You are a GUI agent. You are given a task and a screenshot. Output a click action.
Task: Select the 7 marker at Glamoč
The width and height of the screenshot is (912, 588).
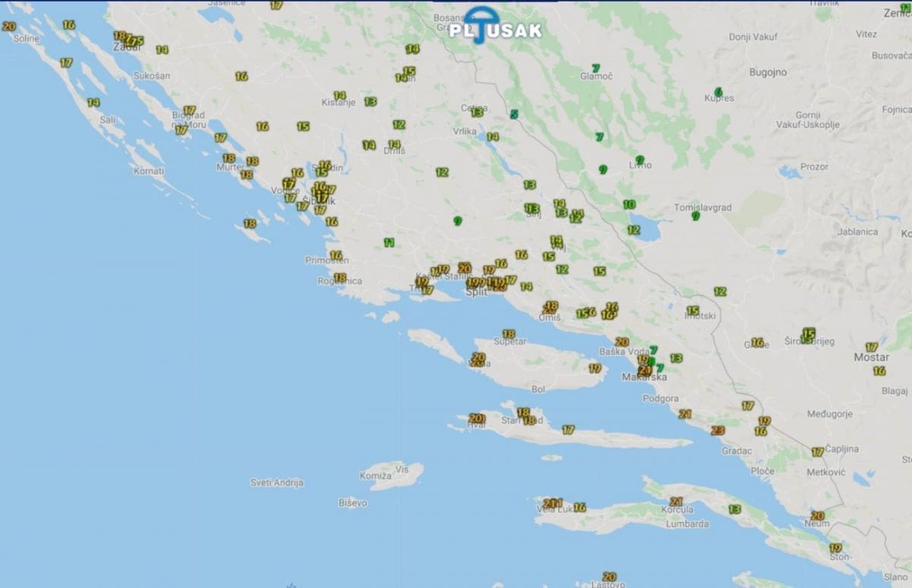(x=596, y=68)
